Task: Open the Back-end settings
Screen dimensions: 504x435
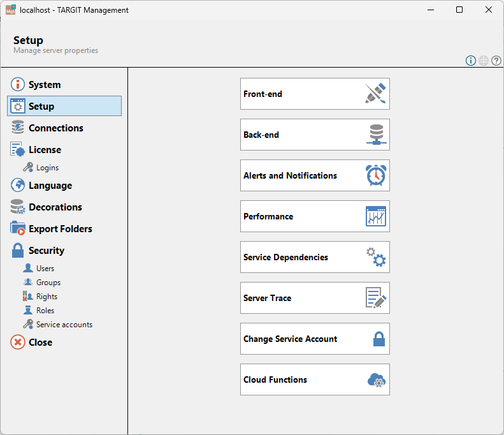Action: pos(315,135)
